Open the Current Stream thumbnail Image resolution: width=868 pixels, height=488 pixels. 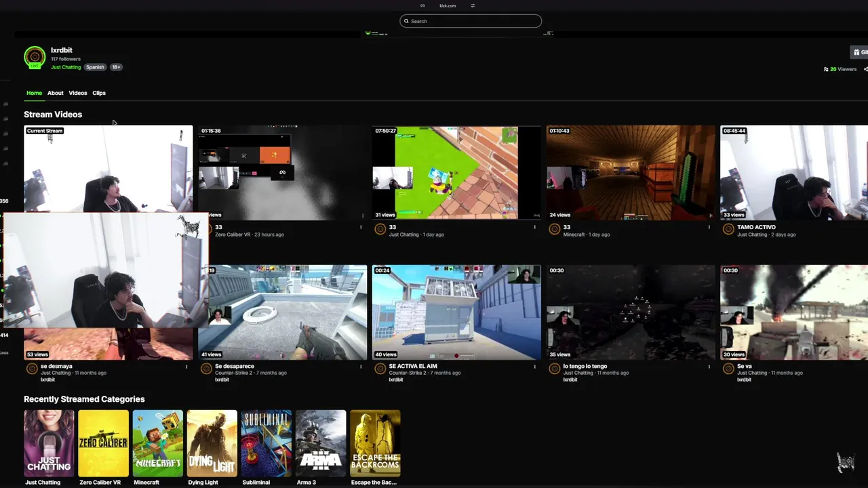click(108, 169)
